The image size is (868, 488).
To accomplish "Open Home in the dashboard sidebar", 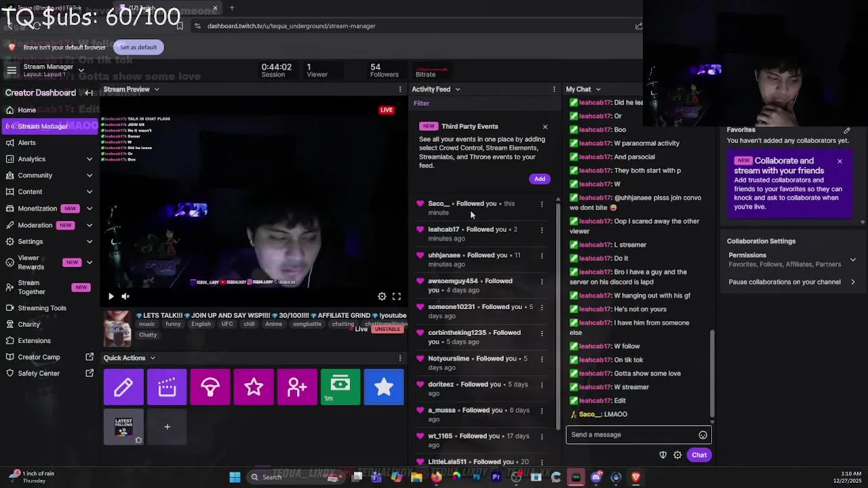I will 27,110.
